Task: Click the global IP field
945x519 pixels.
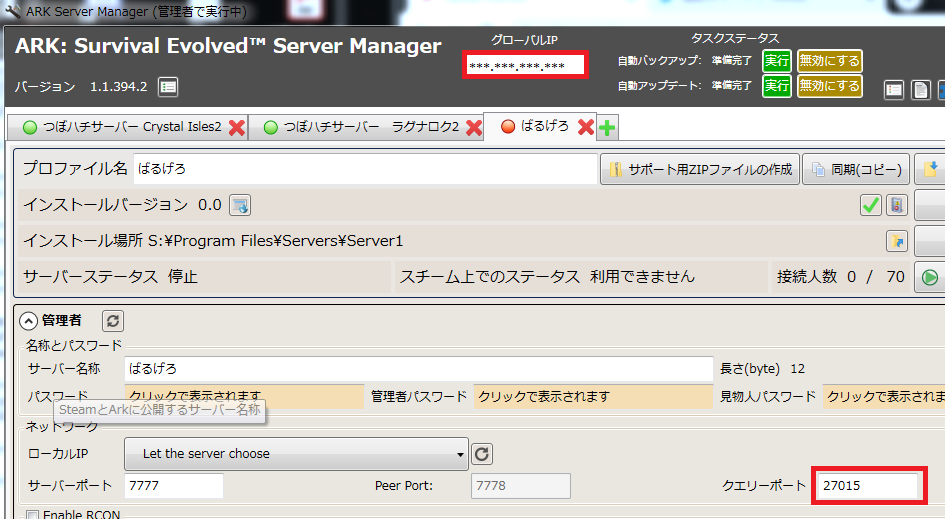Action: pos(525,65)
